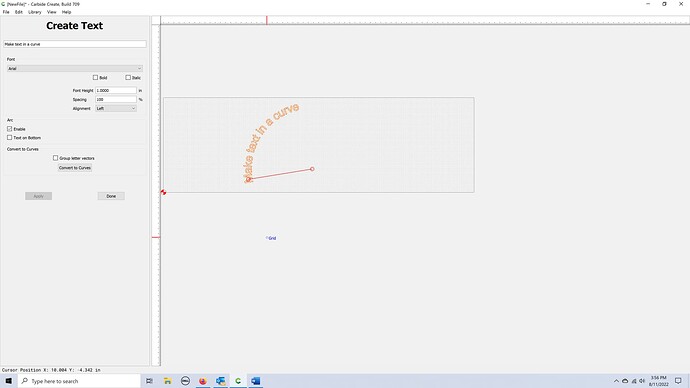
Task: Check the Text on Bottom option
Action: pos(9,138)
